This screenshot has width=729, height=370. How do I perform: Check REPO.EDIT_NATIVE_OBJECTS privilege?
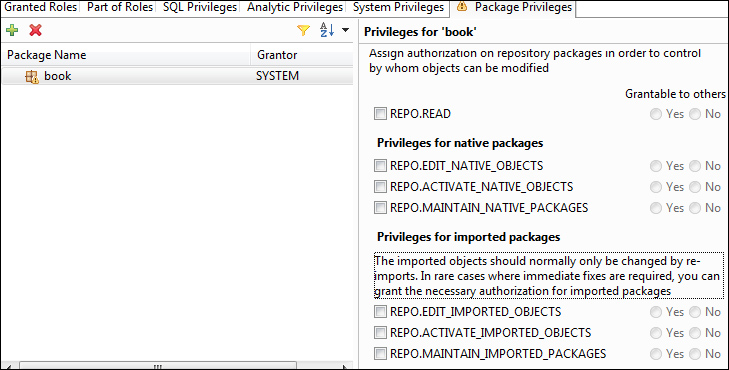click(x=380, y=165)
